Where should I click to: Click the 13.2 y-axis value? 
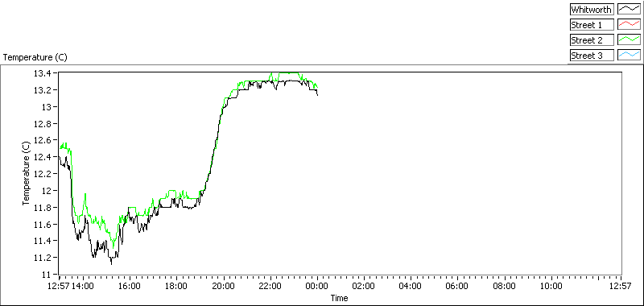42,90
